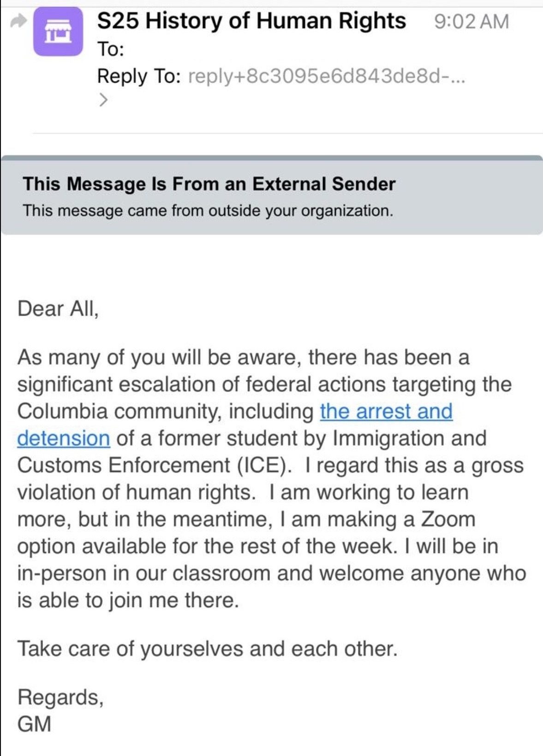Tap the "Dear All," greeting line

point(58,308)
